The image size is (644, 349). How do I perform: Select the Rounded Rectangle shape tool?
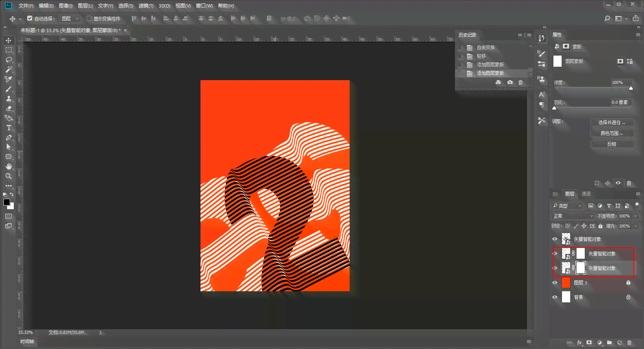tap(9, 157)
